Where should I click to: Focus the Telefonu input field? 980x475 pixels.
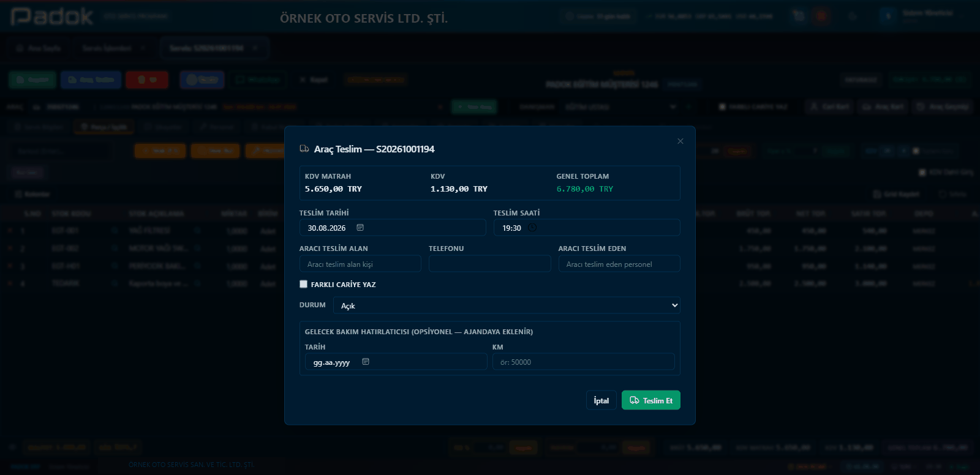tap(489, 264)
